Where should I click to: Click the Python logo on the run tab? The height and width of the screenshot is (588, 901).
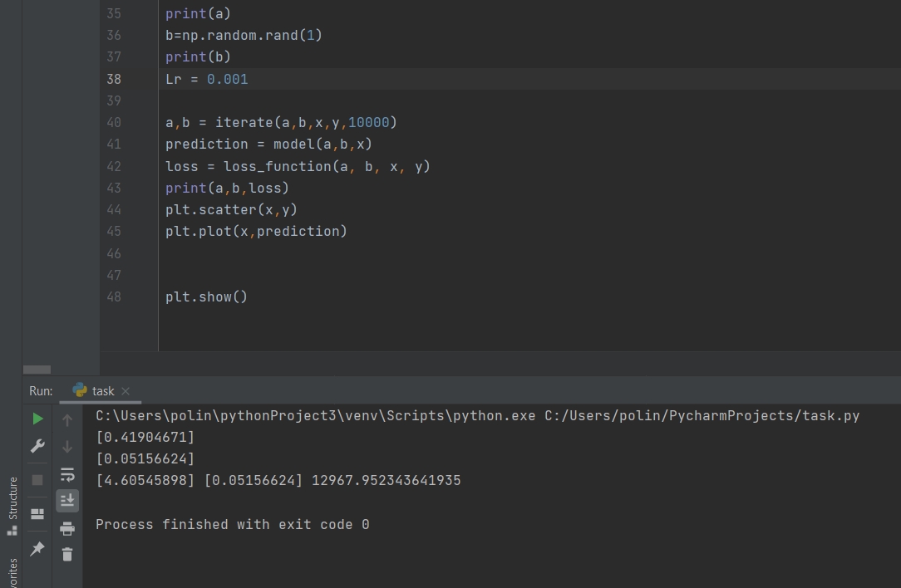pyautogui.click(x=80, y=390)
